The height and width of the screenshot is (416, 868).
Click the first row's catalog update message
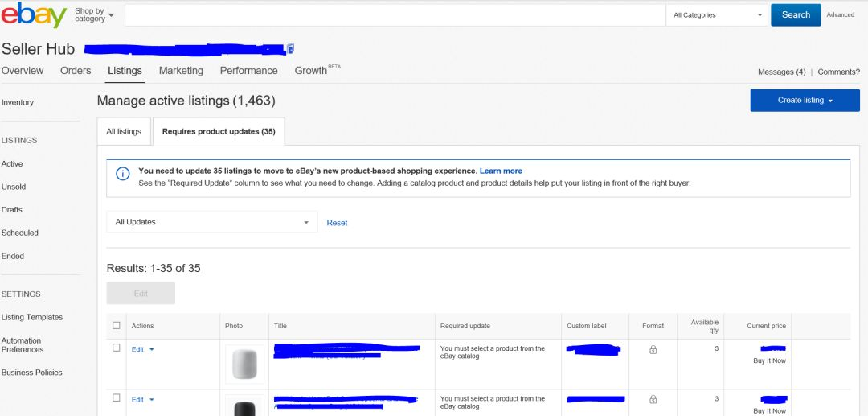click(x=493, y=352)
